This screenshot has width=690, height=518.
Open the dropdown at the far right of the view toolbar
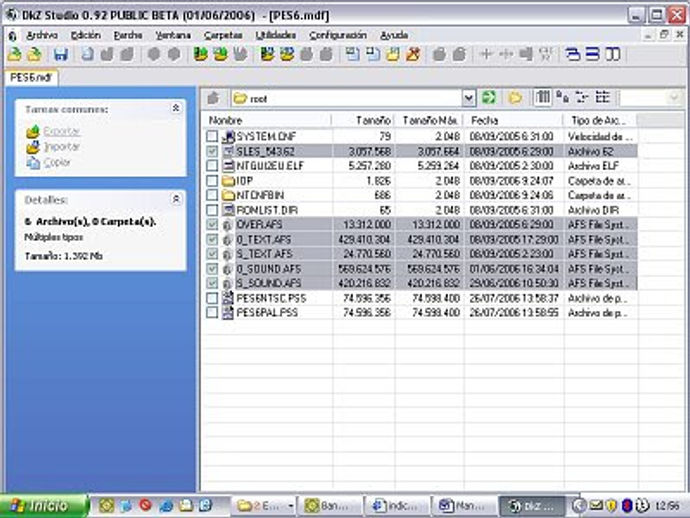point(673,98)
